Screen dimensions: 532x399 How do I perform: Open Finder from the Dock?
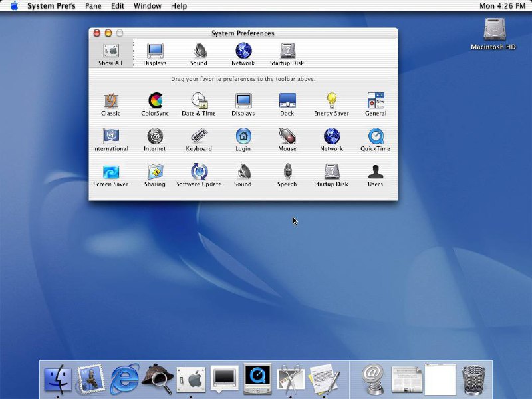(x=58, y=379)
